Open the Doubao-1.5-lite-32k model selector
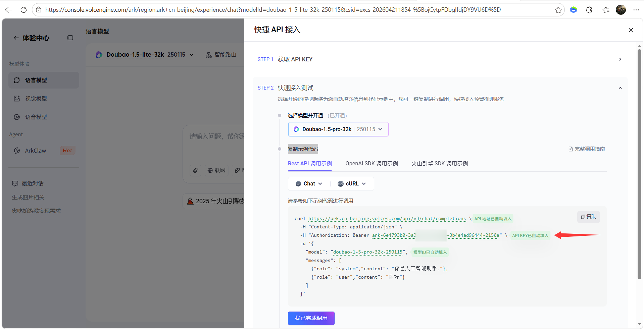Screen dimensions: 644x330 pos(145,55)
